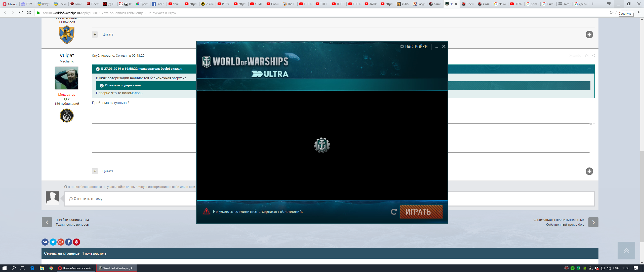Open World of Warships taskbar item

pyautogui.click(x=117, y=268)
